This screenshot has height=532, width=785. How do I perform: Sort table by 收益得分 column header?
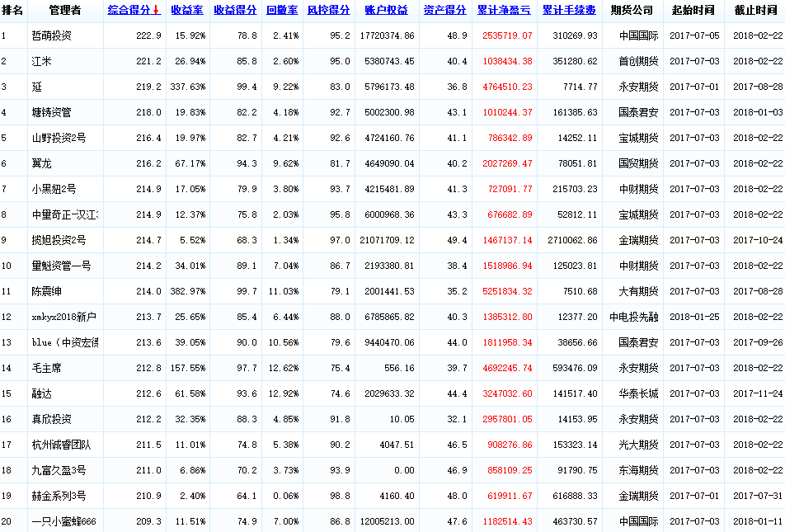click(234, 11)
